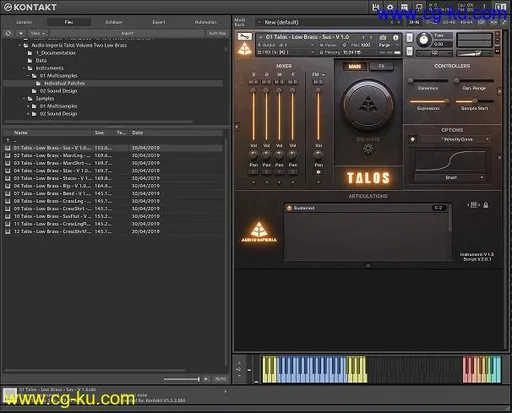Click the FM channel Pan knob

tap(318, 155)
